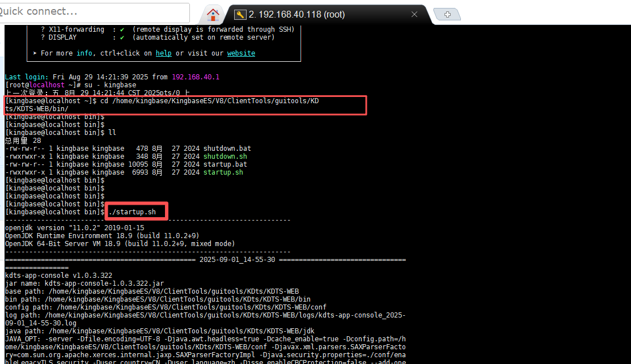Select the startup.bat file name

(225, 164)
